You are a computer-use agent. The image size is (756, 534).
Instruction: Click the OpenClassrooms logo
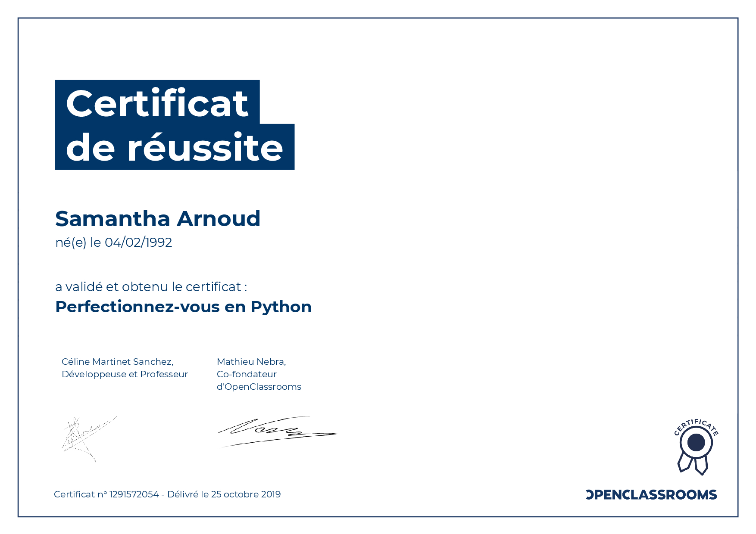click(651, 494)
